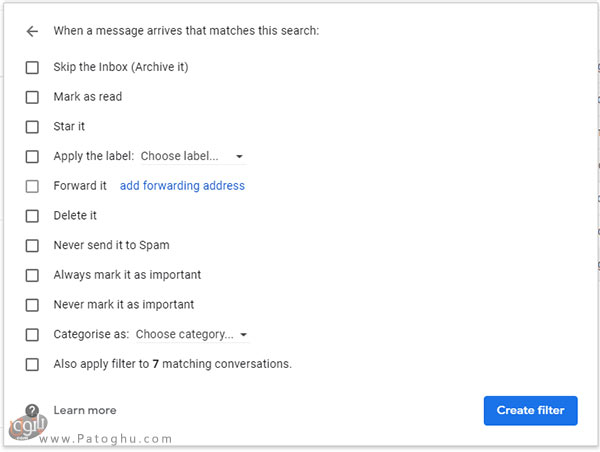600x452 pixels.
Task: Open the Learn more link
Action: point(85,411)
